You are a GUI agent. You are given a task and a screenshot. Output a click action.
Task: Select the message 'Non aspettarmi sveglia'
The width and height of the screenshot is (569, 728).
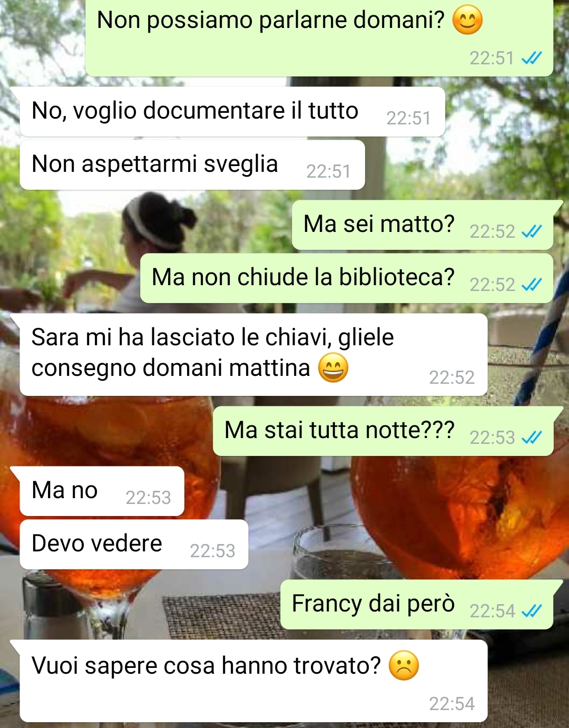[192, 165]
